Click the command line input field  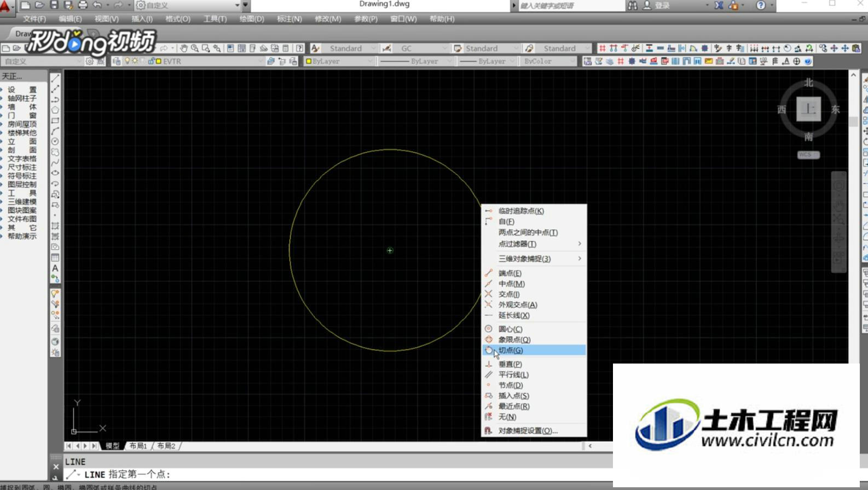[x=338, y=474]
